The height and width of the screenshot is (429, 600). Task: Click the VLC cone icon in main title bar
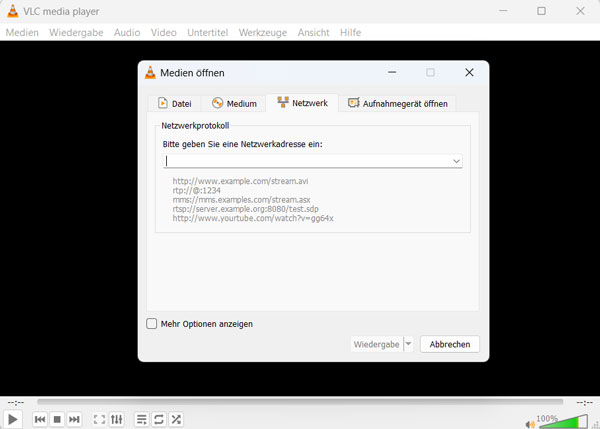pos(13,11)
